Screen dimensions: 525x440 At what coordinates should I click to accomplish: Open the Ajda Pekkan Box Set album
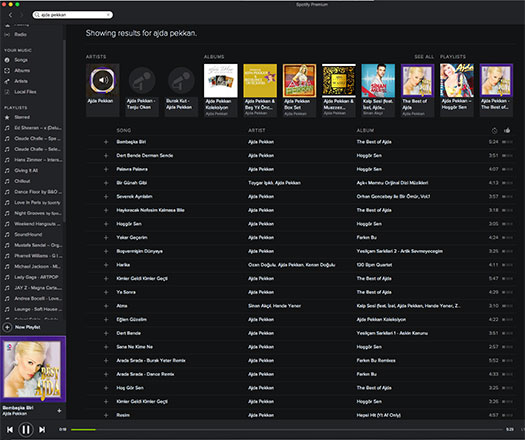[299, 90]
